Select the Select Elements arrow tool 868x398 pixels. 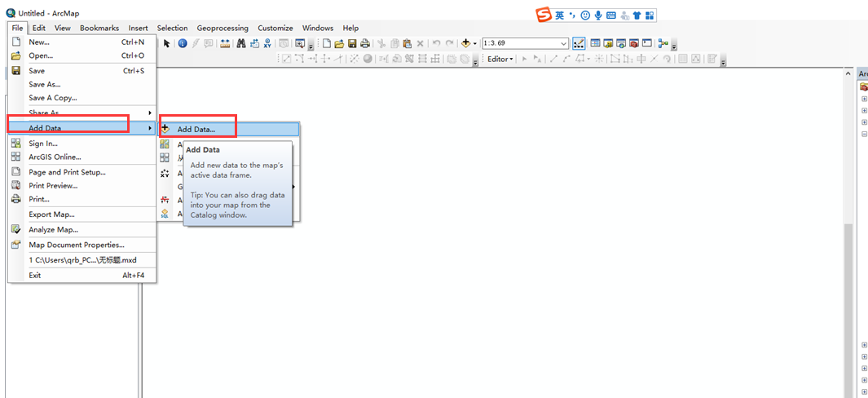click(166, 43)
